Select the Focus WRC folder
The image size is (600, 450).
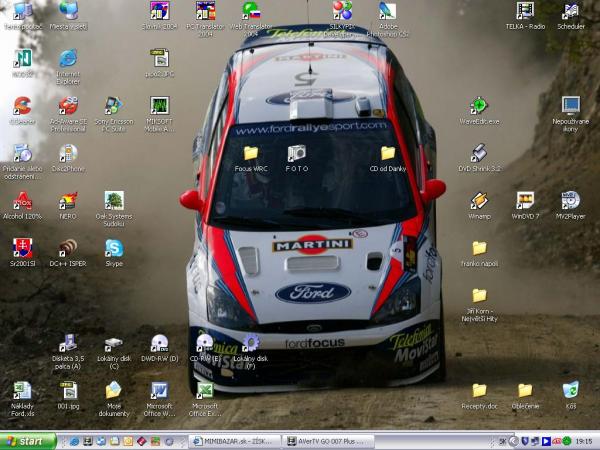pos(250,153)
